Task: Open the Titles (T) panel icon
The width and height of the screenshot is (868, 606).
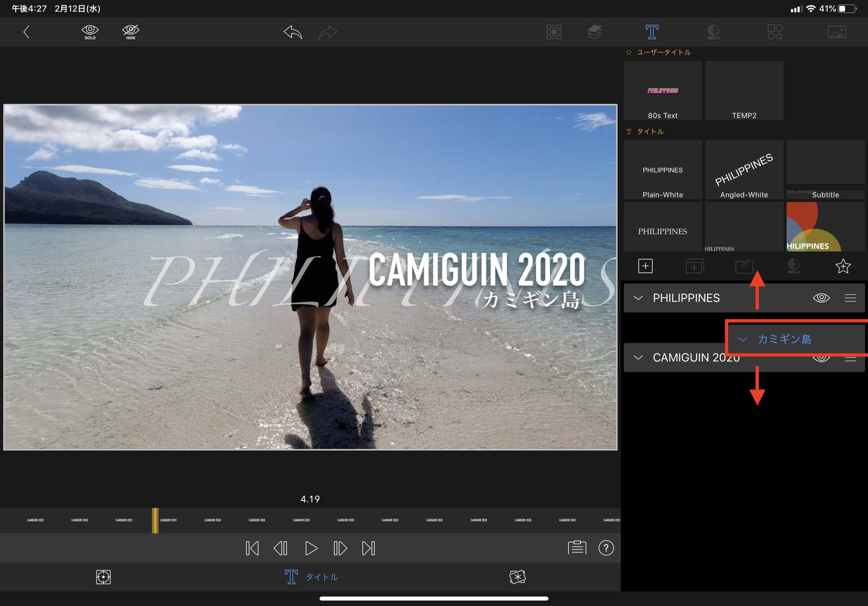Action: pos(652,32)
